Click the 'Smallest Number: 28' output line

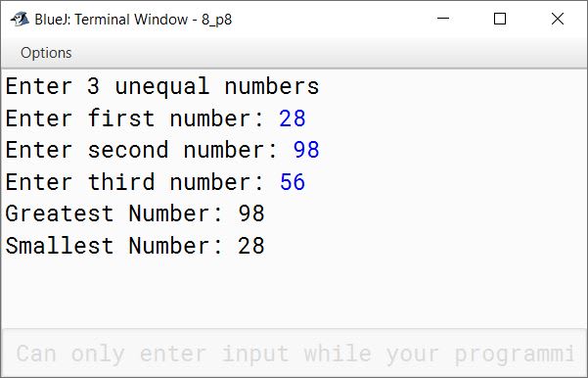point(135,246)
